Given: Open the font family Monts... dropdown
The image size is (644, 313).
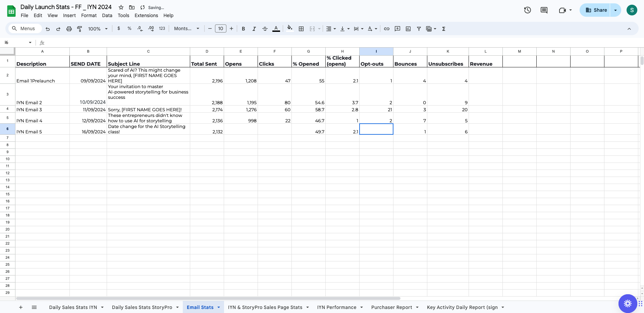Looking at the screenshot, I should 186,29.
